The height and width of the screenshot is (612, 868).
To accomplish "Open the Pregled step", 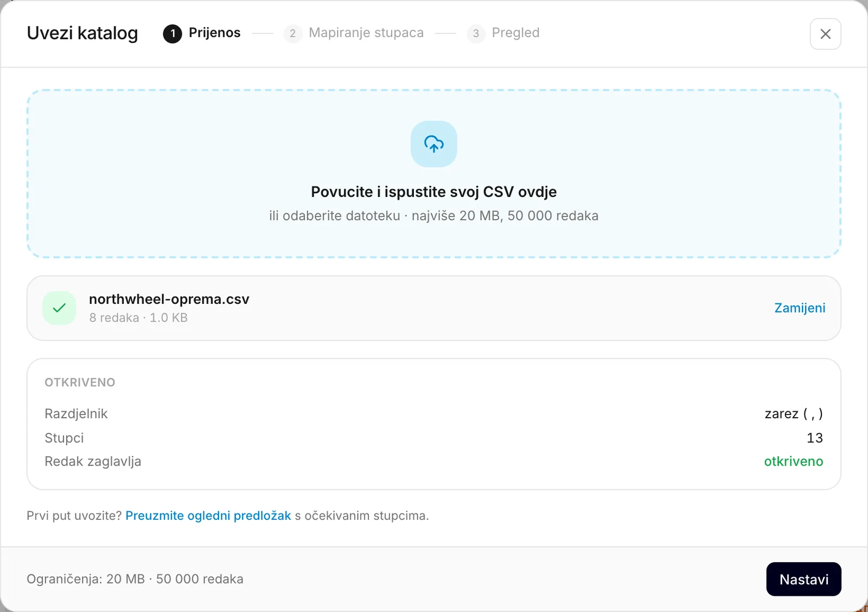I will (x=503, y=33).
